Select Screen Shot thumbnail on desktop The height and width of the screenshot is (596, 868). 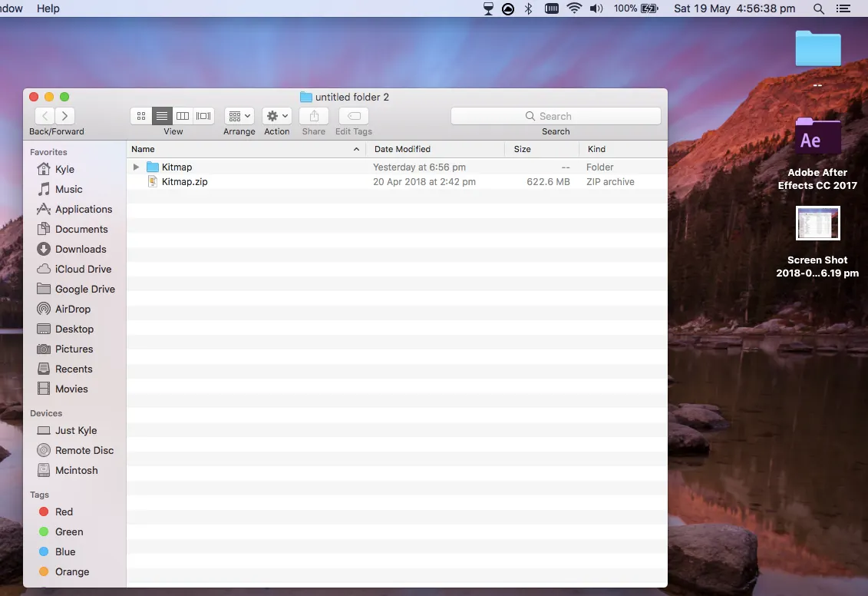tap(817, 224)
